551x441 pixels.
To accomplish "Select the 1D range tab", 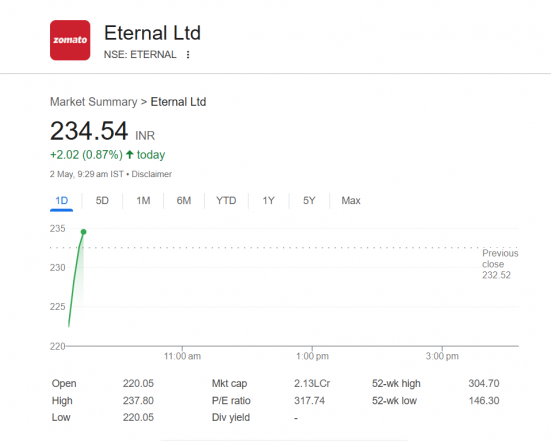I will point(61,201).
